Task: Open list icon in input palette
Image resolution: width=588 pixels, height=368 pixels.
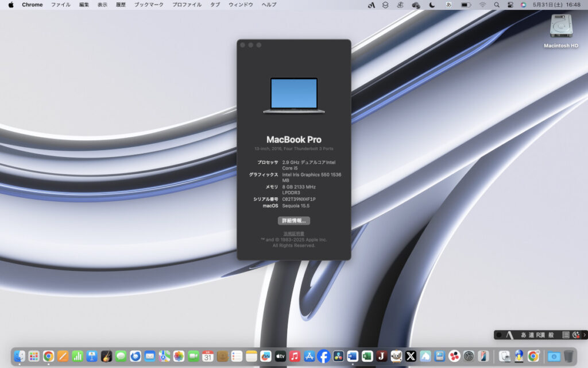Action: click(566, 335)
